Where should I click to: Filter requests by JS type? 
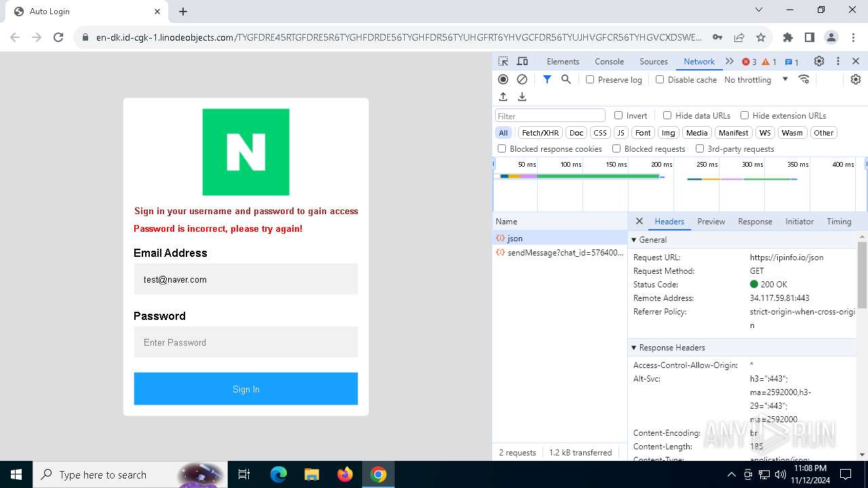[620, 133]
